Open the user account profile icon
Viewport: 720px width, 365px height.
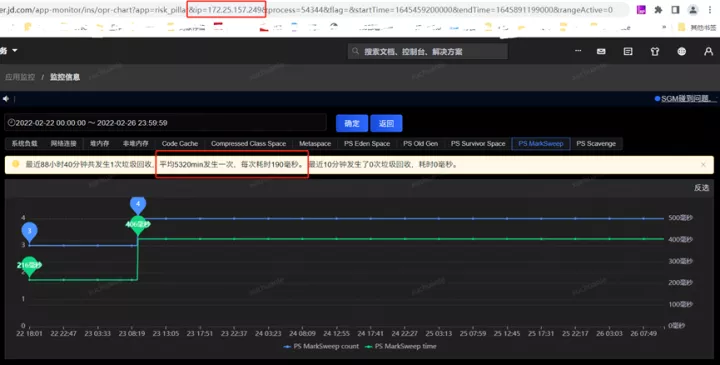[708, 51]
